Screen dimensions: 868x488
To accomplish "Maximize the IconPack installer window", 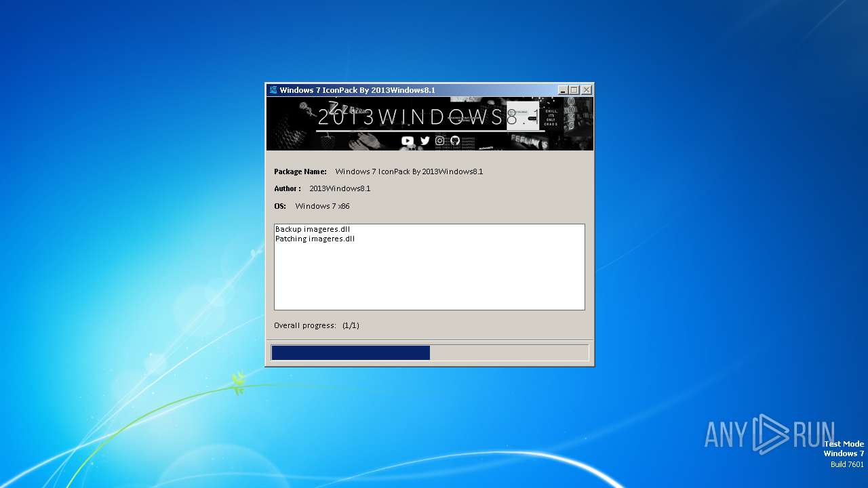I will 574,90.
